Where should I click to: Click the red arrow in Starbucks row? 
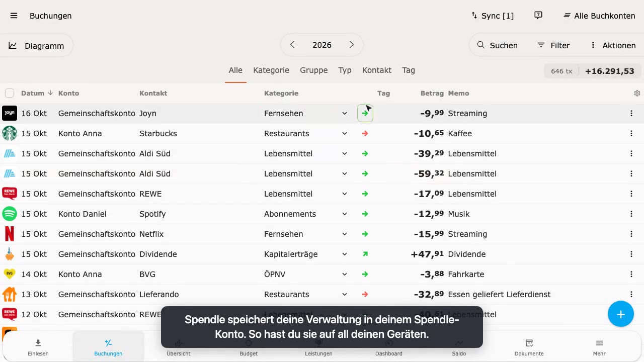click(x=365, y=133)
